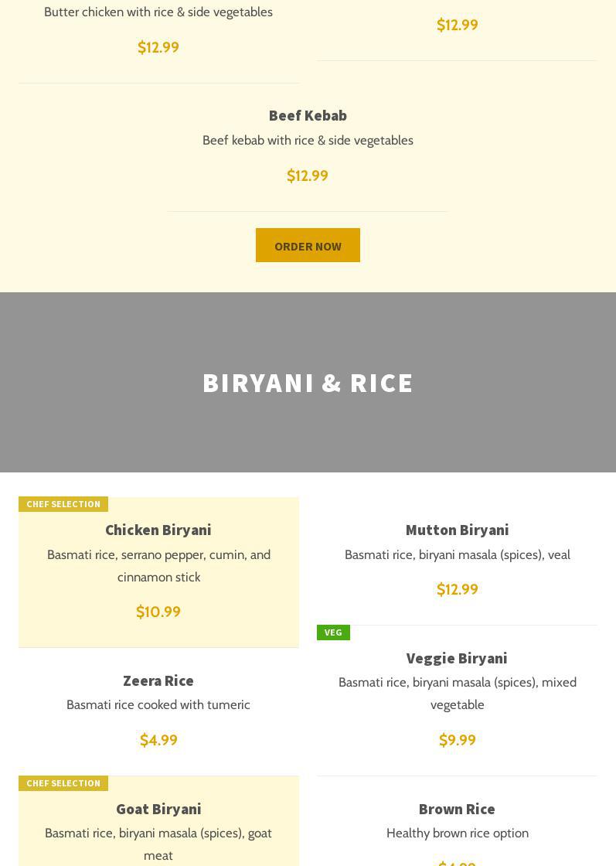Image resolution: width=616 pixels, height=866 pixels.
Task: Click the $10.99 Chicken Biryani price
Action: coord(158,612)
